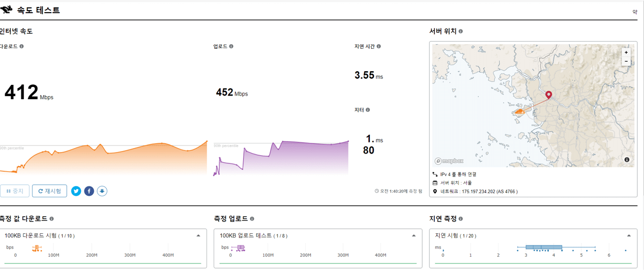This screenshot has height=270, width=644.
Task: Click the orange download speed chart
Action: tap(104, 158)
